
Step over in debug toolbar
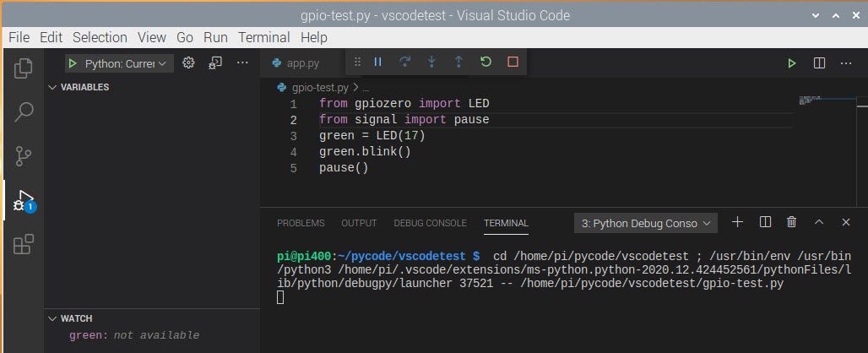point(404,62)
